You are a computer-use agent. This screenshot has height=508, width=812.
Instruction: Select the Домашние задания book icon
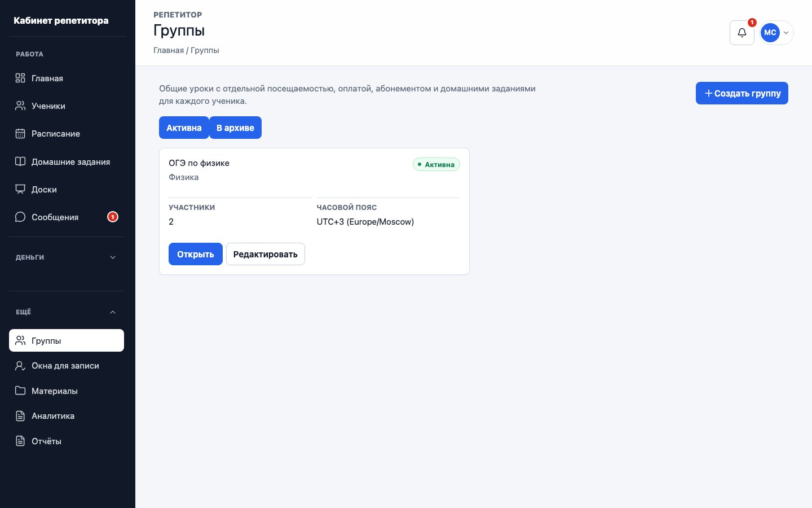pos(20,161)
